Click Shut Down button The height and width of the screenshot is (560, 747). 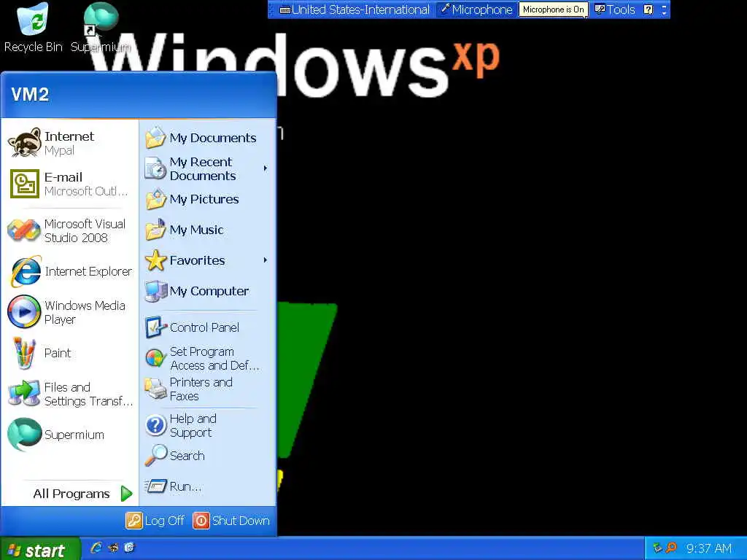click(x=231, y=521)
